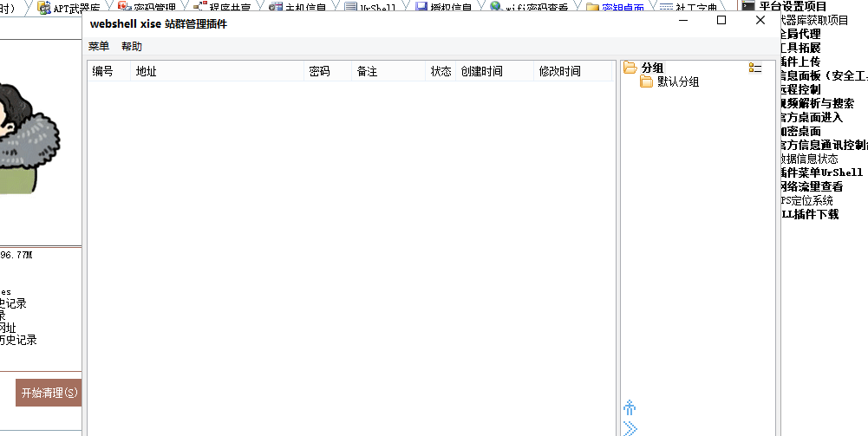
Task: Open the 菜单 menu
Action: pyautogui.click(x=99, y=47)
